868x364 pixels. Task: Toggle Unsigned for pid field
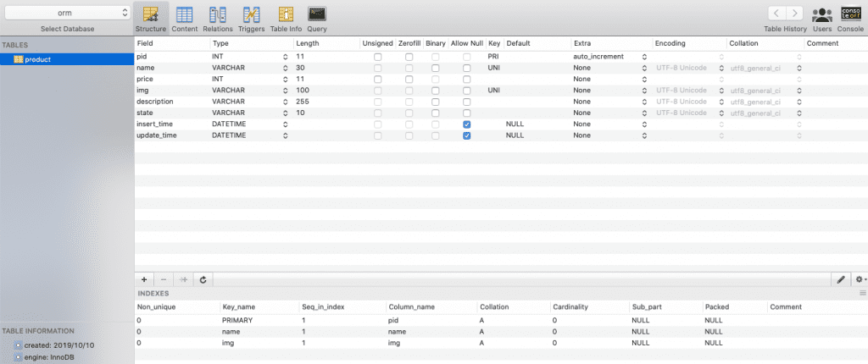coord(377,57)
